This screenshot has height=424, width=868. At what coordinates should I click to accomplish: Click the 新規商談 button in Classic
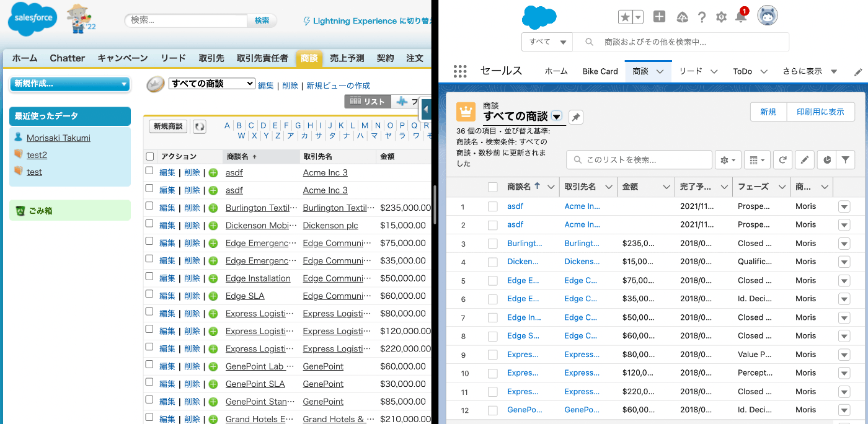tap(169, 126)
